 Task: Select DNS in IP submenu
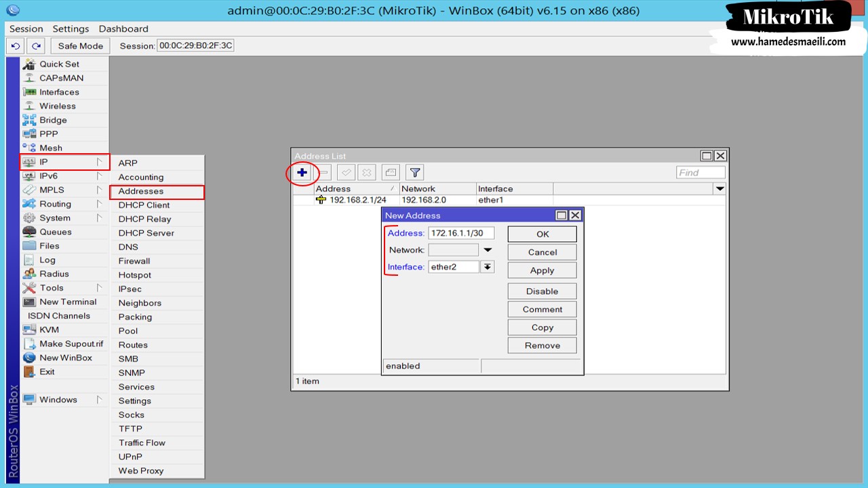157,247
